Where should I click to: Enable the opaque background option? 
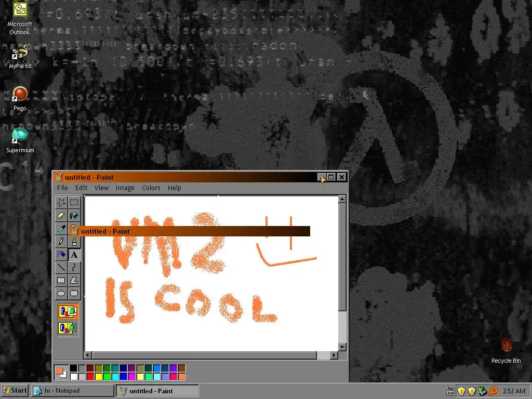point(68,311)
